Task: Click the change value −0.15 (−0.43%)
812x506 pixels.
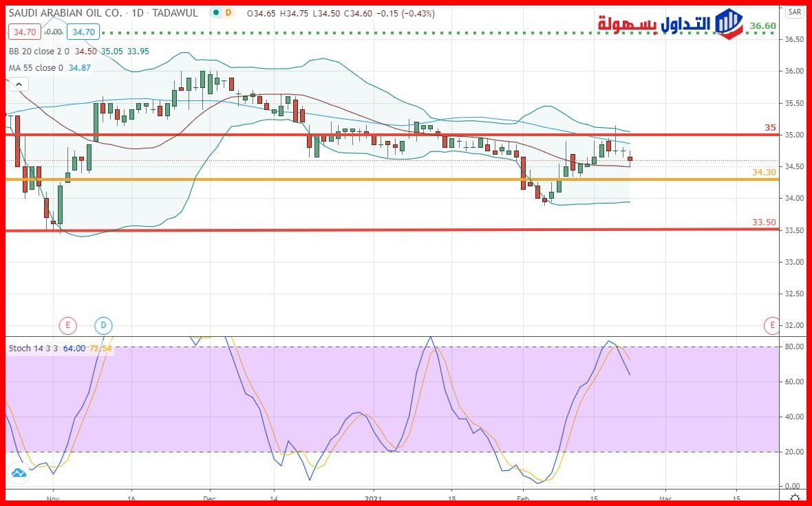Action: (406, 14)
